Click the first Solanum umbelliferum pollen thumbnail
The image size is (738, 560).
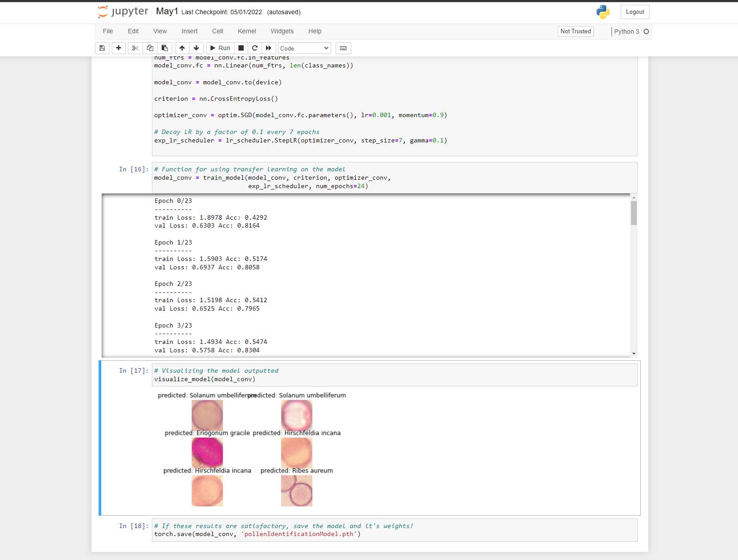coord(207,415)
